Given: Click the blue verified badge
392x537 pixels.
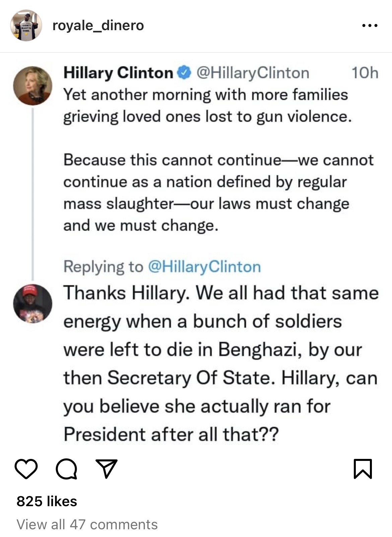Looking at the screenshot, I should point(184,73).
